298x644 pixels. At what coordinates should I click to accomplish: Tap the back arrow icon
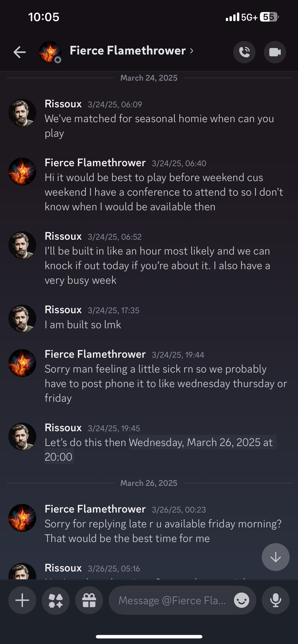(x=19, y=52)
